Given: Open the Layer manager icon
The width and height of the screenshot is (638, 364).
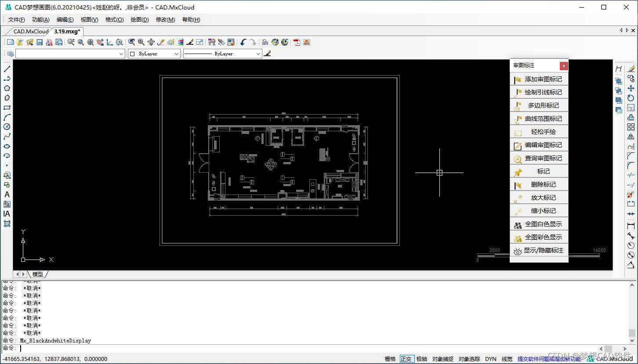Looking at the screenshot, I should pos(11,54).
